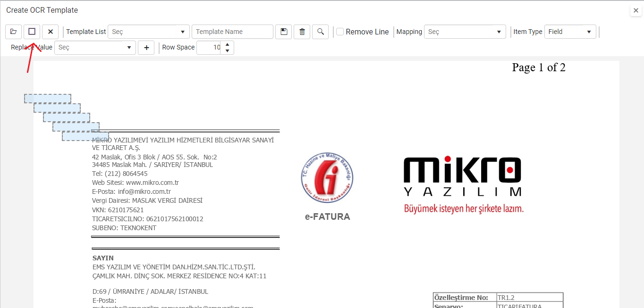Save the template with the floppy disk icon
The image size is (644, 308).
point(284,32)
